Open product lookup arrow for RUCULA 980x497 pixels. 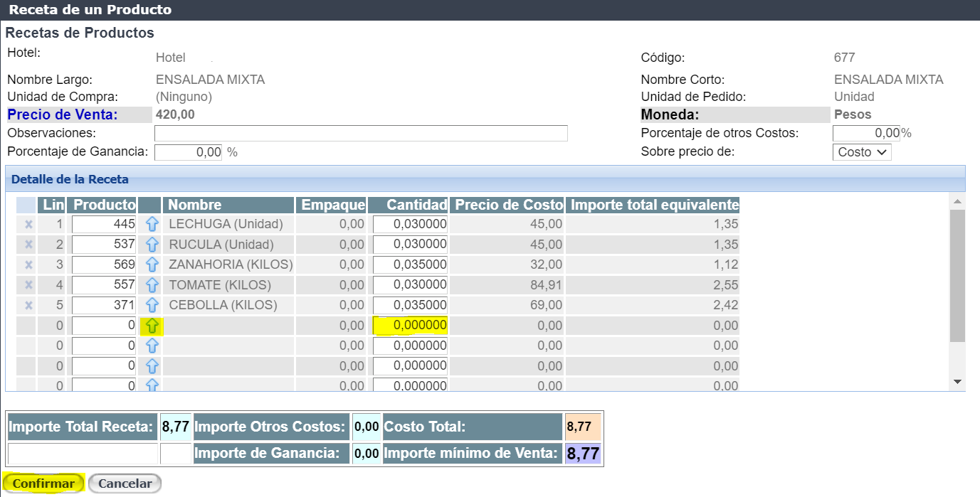(x=152, y=245)
